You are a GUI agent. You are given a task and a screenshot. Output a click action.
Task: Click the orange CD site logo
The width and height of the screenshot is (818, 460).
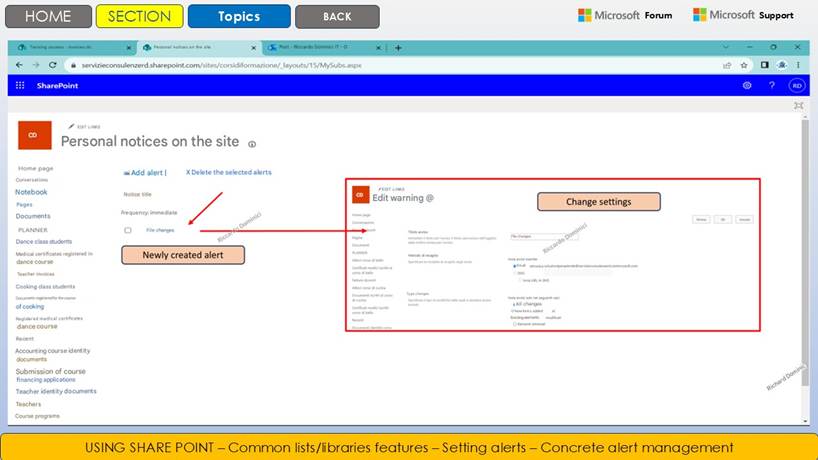pos(32,135)
